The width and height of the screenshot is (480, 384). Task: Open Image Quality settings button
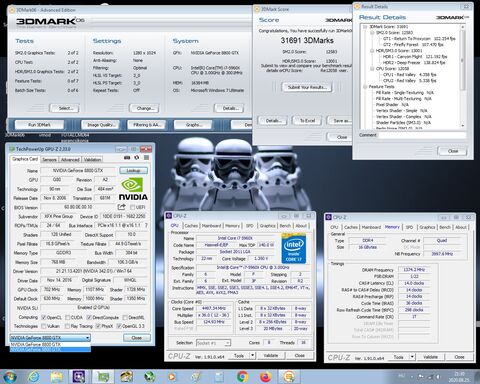[x=101, y=125]
